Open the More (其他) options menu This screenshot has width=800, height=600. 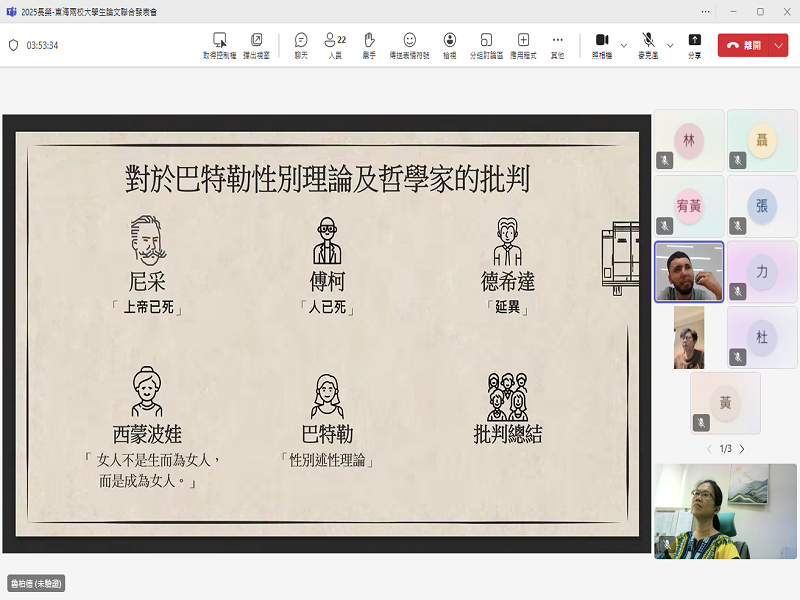tap(557, 40)
